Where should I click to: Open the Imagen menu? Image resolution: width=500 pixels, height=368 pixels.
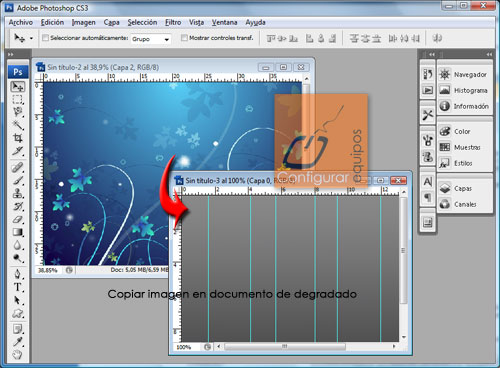pos(84,22)
